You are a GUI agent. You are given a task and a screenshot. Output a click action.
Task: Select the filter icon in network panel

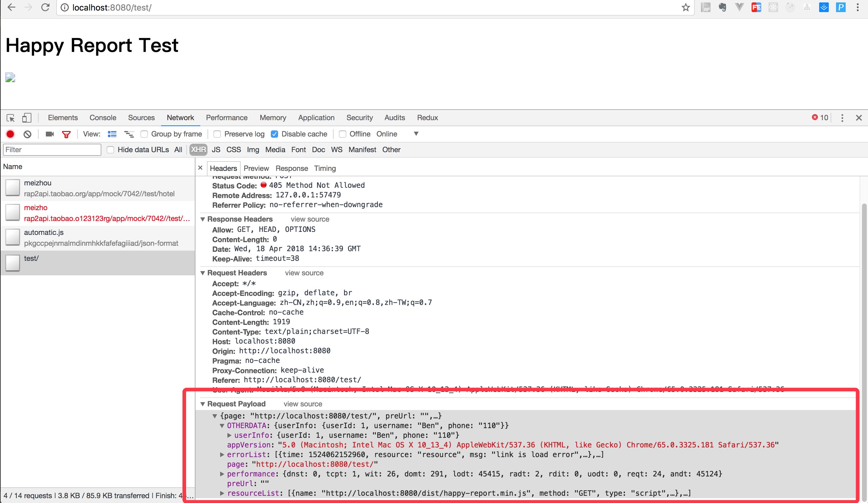point(66,133)
